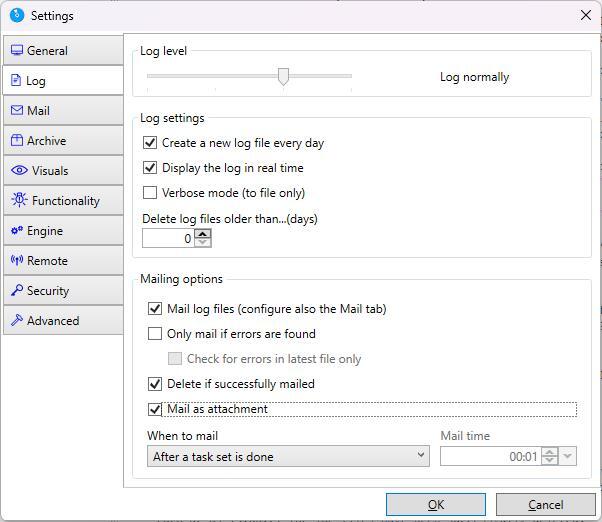Click the delete log files days field

coord(168,238)
